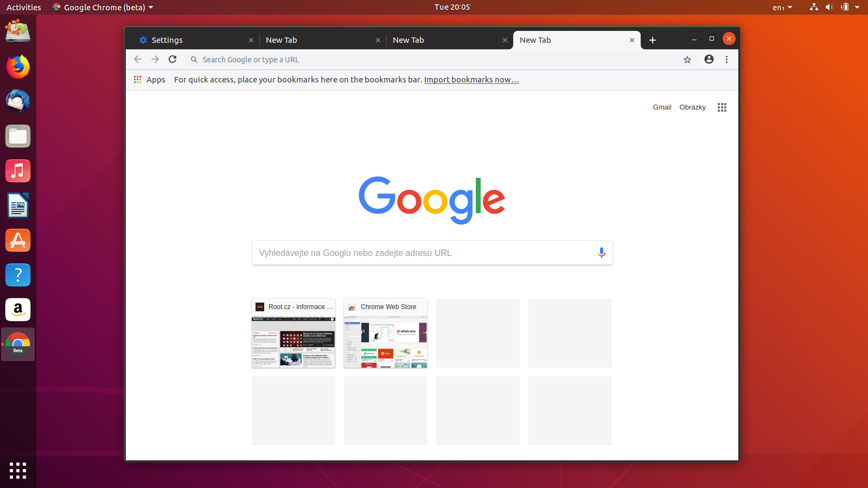Show all applications grid
This screenshot has width=868, height=488.
pos(18,470)
